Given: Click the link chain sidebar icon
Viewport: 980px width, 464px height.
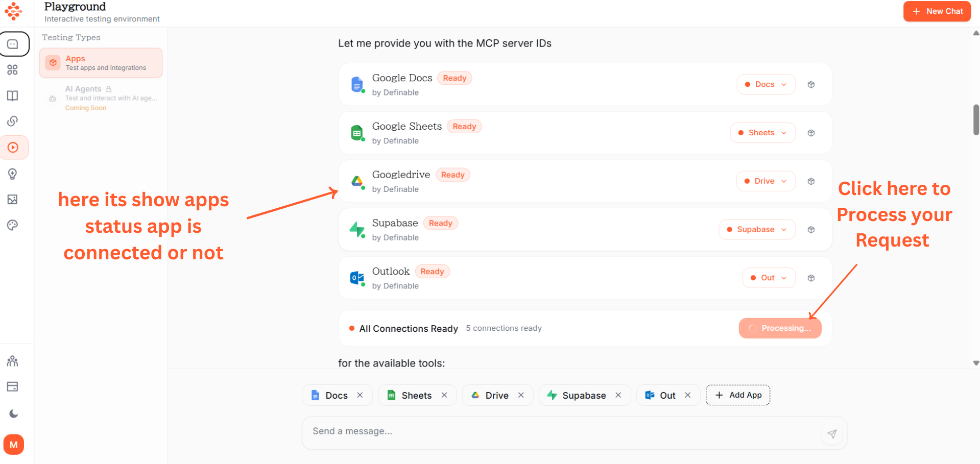Looking at the screenshot, I should pyautogui.click(x=13, y=121).
